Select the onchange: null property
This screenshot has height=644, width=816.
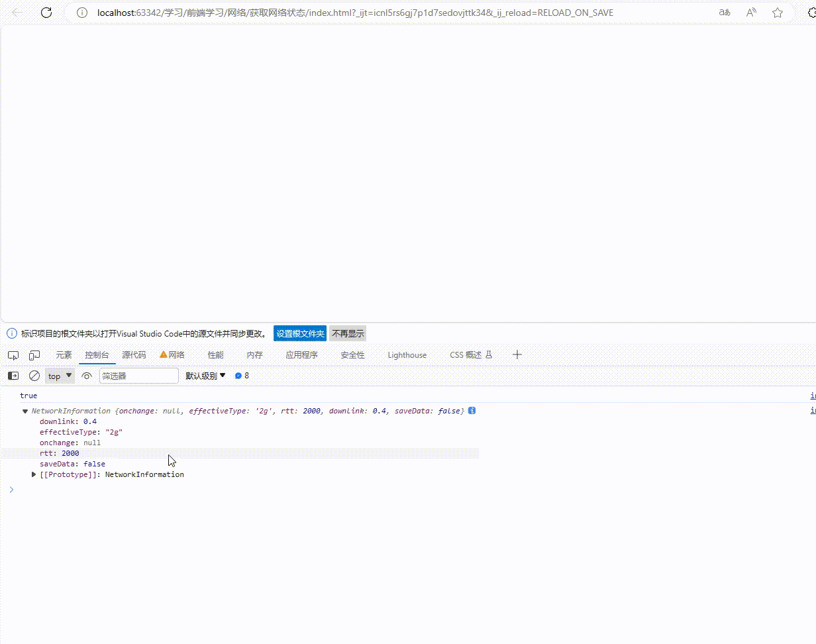[x=70, y=443]
